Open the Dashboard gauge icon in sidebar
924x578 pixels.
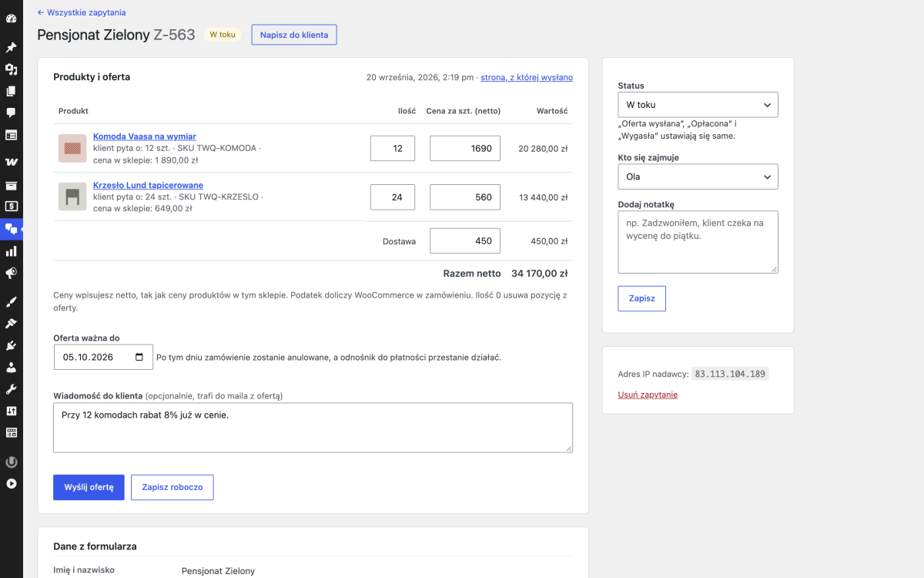coord(12,18)
